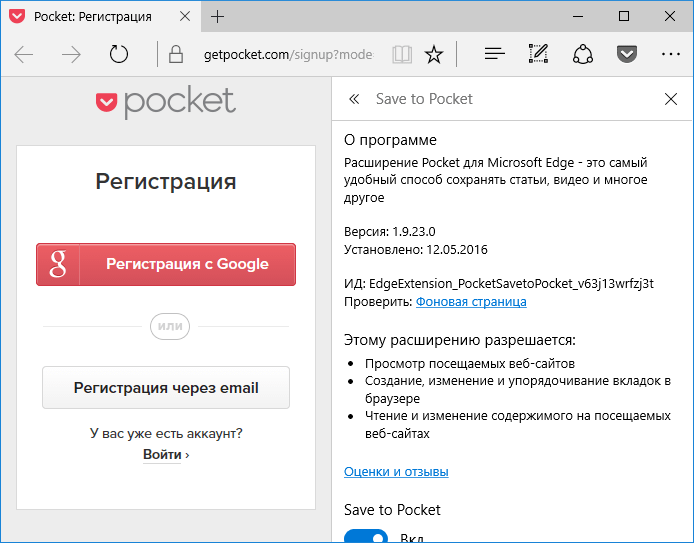The width and height of the screenshot is (694, 543).
Task: Click the Версия: 1.9.23.0 text
Action: [389, 231]
